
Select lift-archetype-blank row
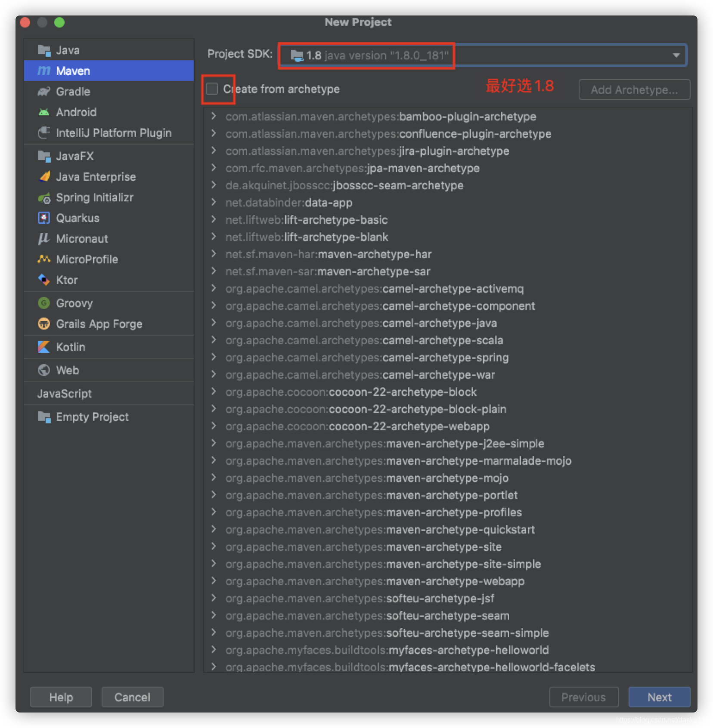(448, 237)
